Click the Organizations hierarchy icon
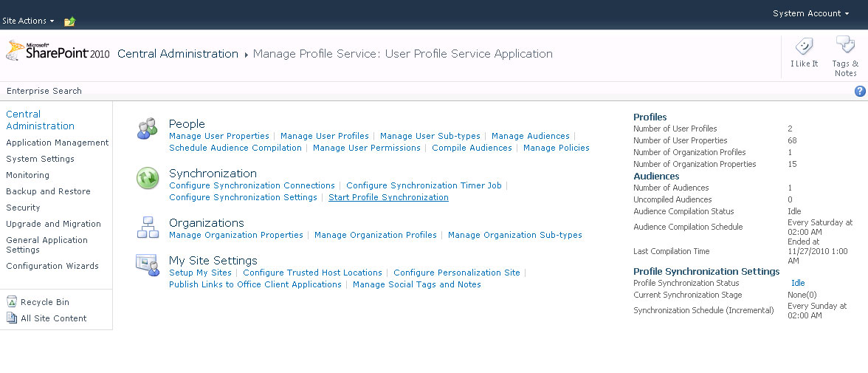The image size is (868, 373). click(x=148, y=227)
